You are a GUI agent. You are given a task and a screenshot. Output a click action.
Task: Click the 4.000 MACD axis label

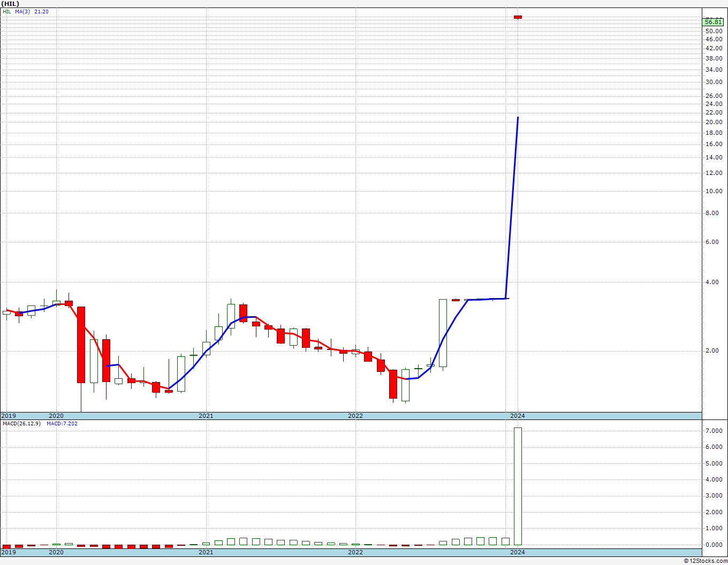point(714,480)
